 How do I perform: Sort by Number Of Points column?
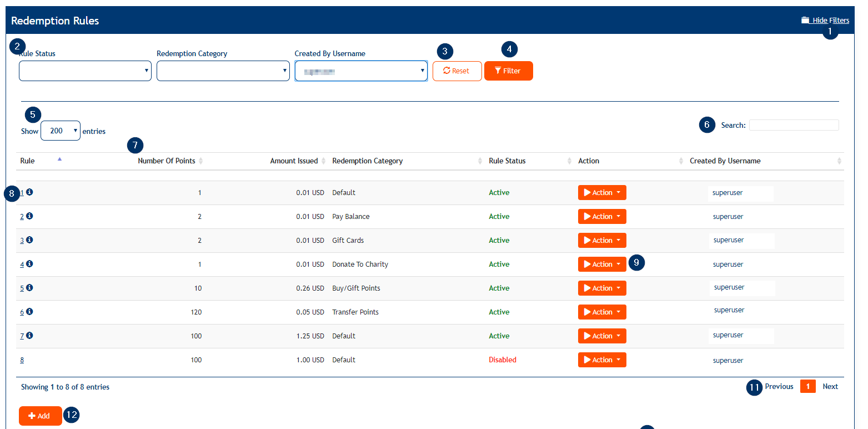click(x=167, y=161)
